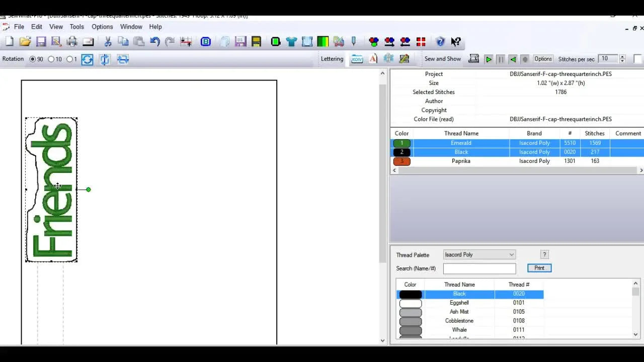Select color 2 Black swatch in thread list
Viewport: 644px width, 362px height.
[401, 152]
